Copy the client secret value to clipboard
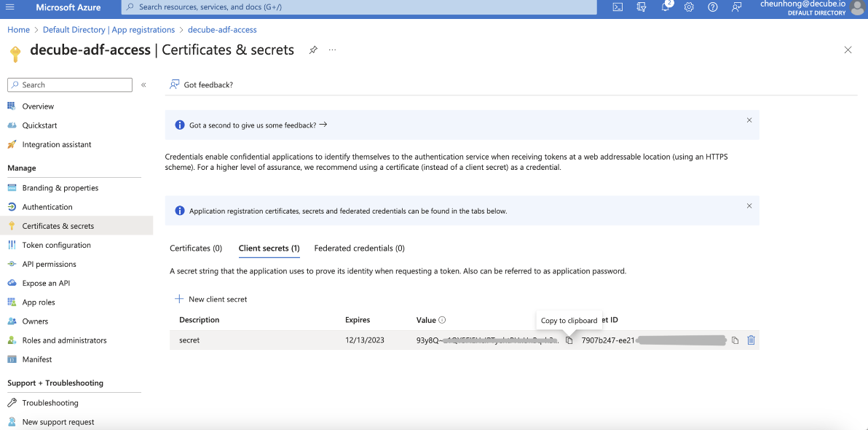 tap(569, 340)
